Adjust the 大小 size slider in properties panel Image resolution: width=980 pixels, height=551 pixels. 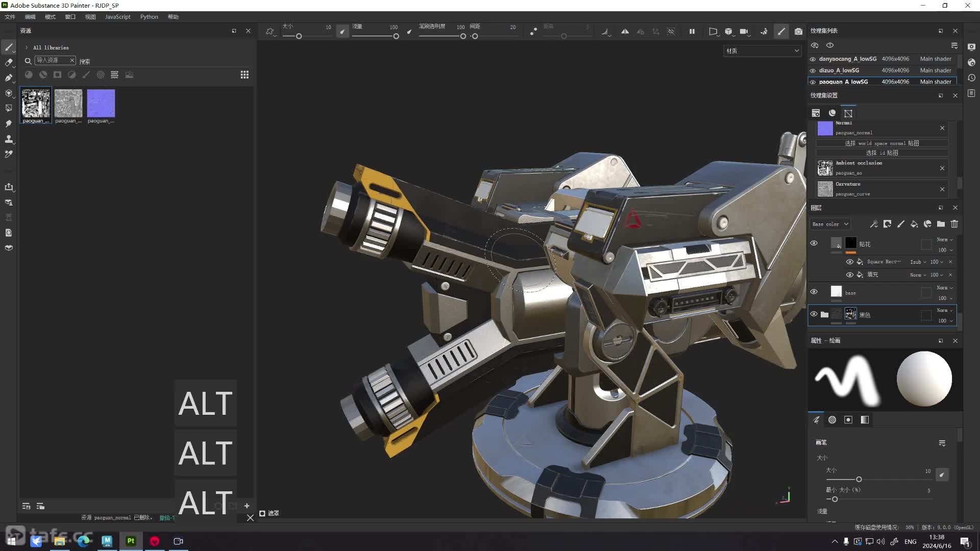pyautogui.click(x=879, y=480)
